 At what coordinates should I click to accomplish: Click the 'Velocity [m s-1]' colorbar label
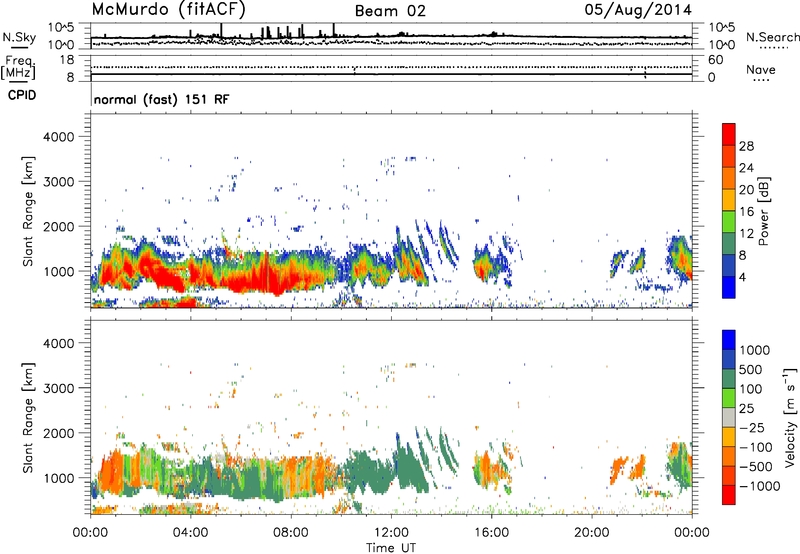click(x=790, y=417)
